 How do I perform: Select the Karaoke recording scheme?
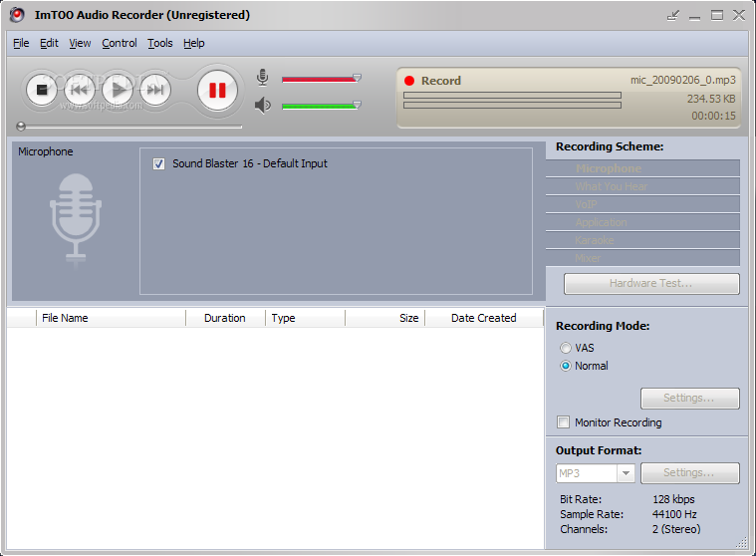click(x=642, y=240)
